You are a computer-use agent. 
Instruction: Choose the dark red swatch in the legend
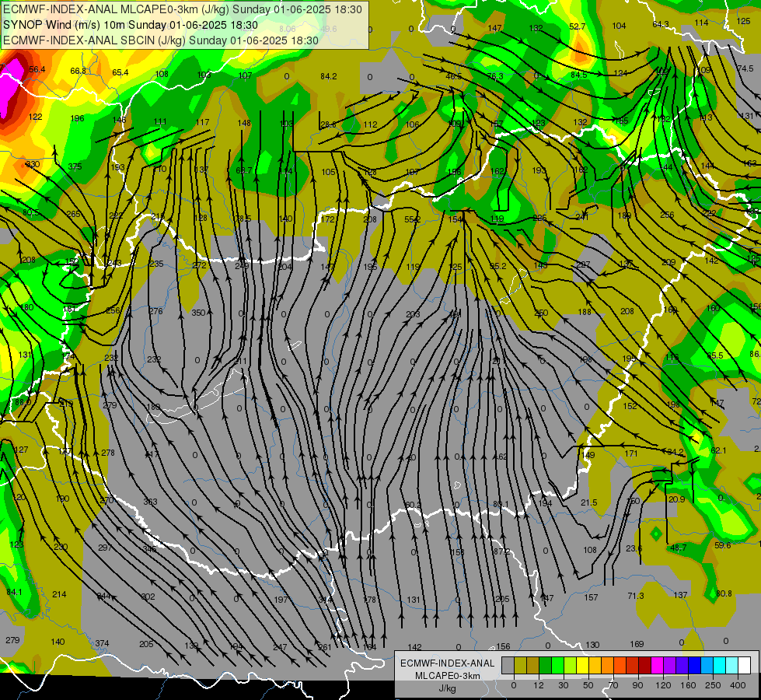(x=644, y=665)
